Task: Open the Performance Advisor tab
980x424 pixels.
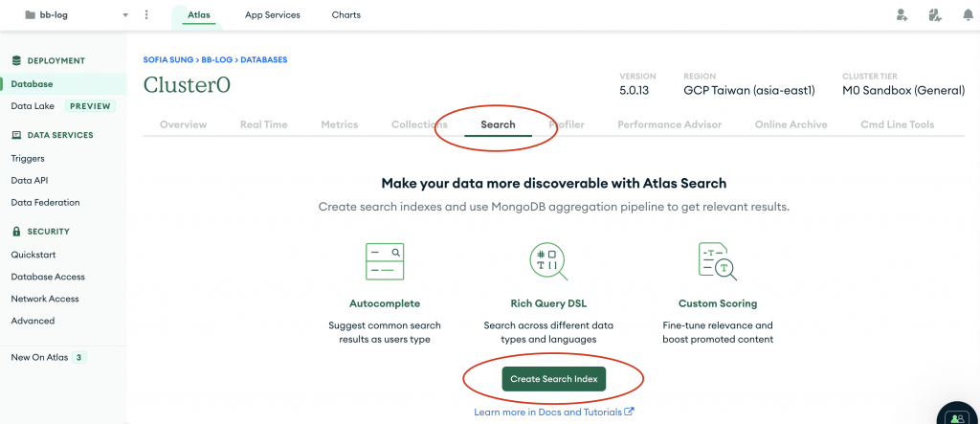Action: [x=669, y=124]
